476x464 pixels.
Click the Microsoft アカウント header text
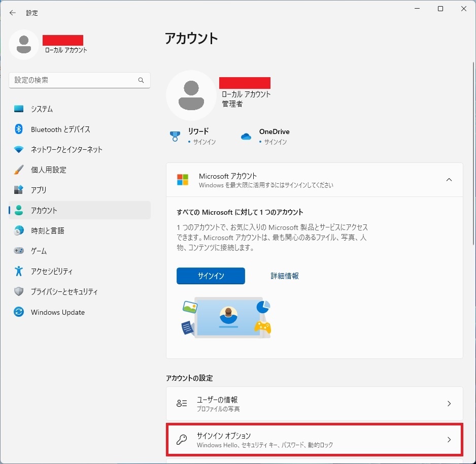point(228,176)
